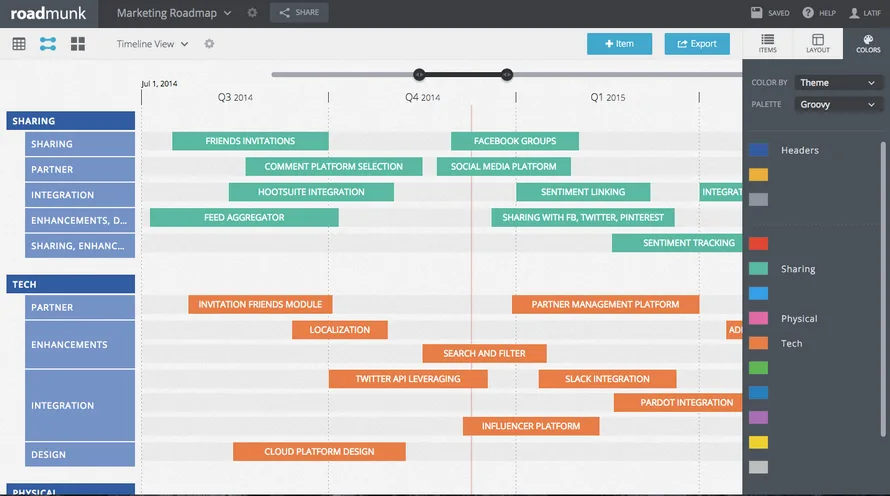
Task: Click the Export button
Action: (697, 44)
